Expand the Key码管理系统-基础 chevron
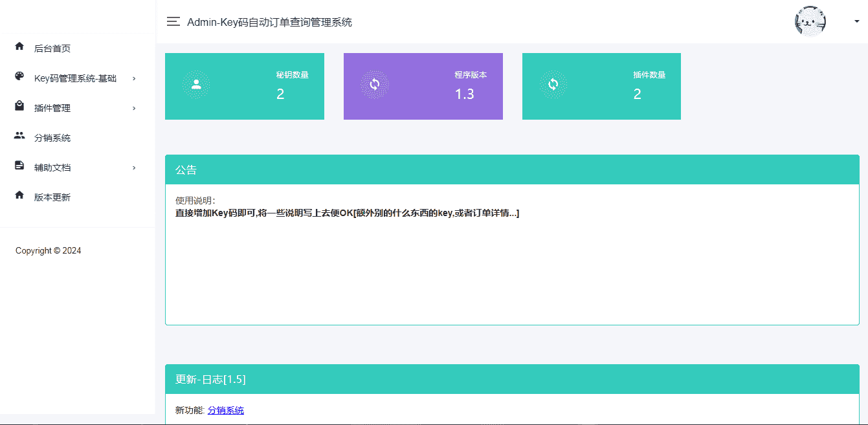This screenshot has width=868, height=425. pyautogui.click(x=134, y=78)
